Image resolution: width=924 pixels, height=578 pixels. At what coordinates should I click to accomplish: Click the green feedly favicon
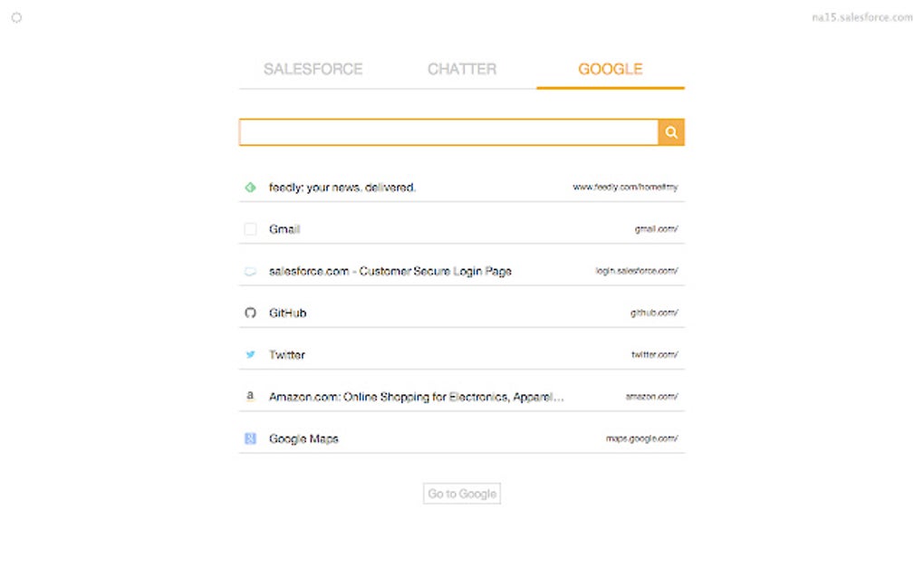[251, 188]
